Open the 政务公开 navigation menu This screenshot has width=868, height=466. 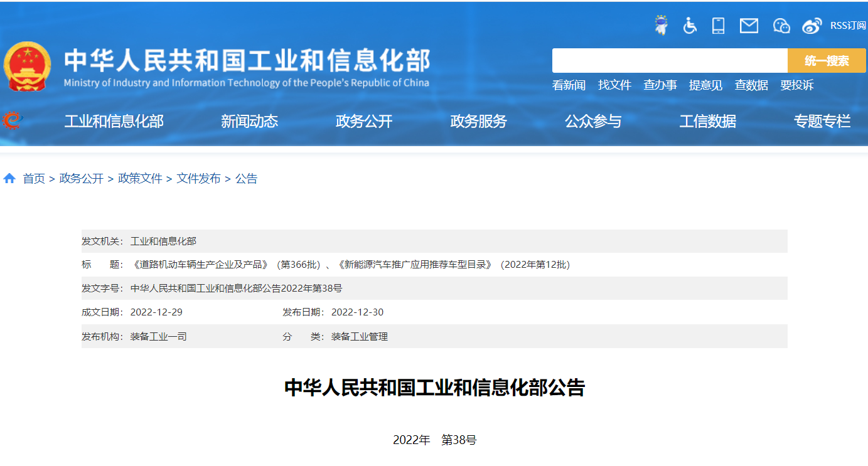click(x=364, y=122)
